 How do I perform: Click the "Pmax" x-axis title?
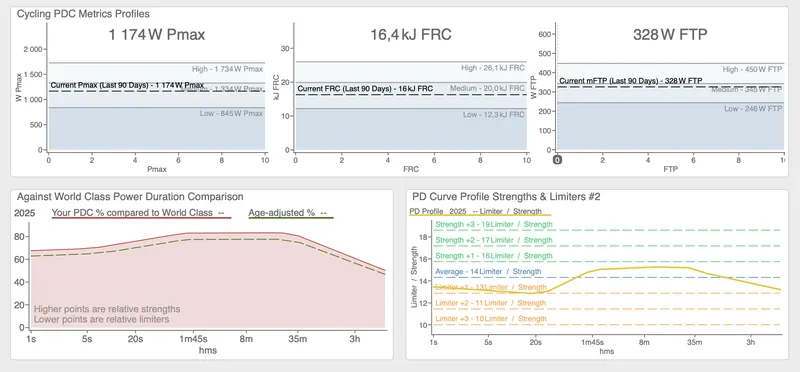157,169
